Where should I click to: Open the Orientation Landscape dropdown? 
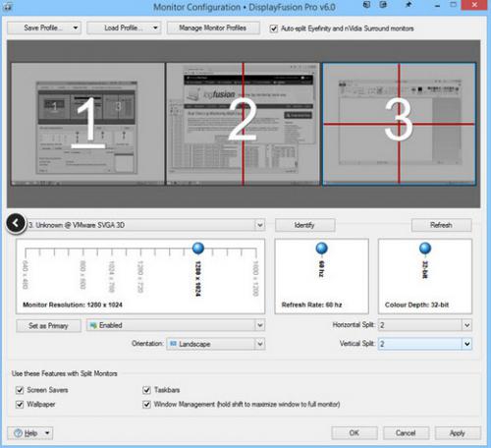216,344
